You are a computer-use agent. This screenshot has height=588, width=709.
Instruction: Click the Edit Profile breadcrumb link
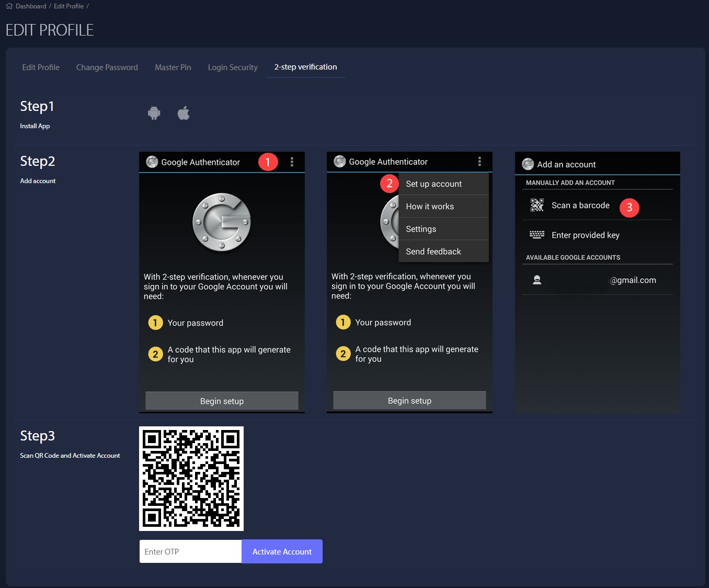(68, 6)
